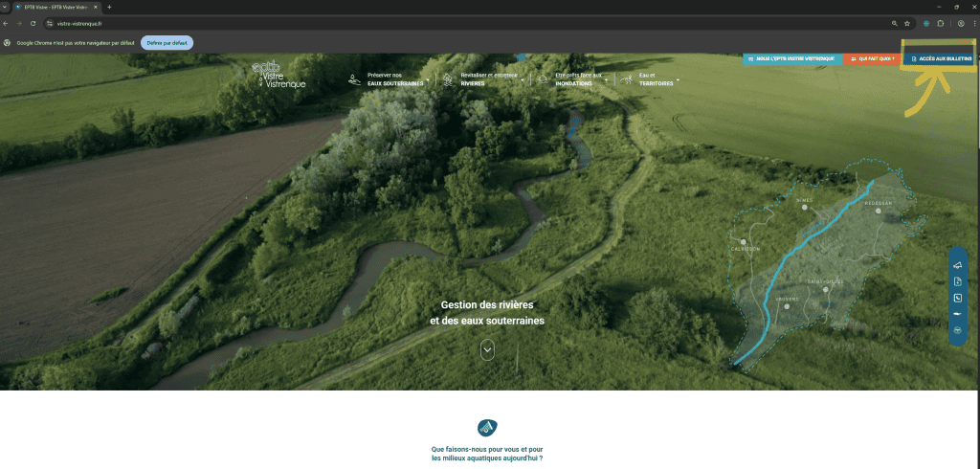Click the zoom magnifier icon in the address bar
The height and width of the screenshot is (469, 980).
894,23
